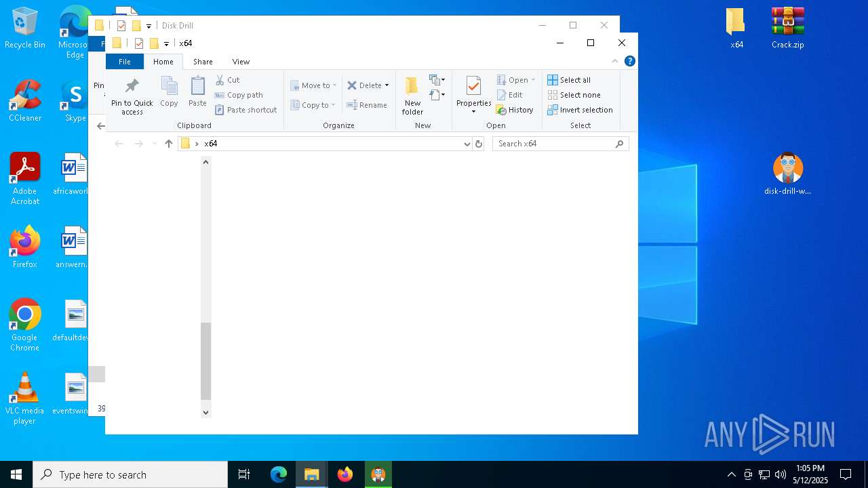The height and width of the screenshot is (488, 868).
Task: Click Windows Start button
Action: pos(16,474)
